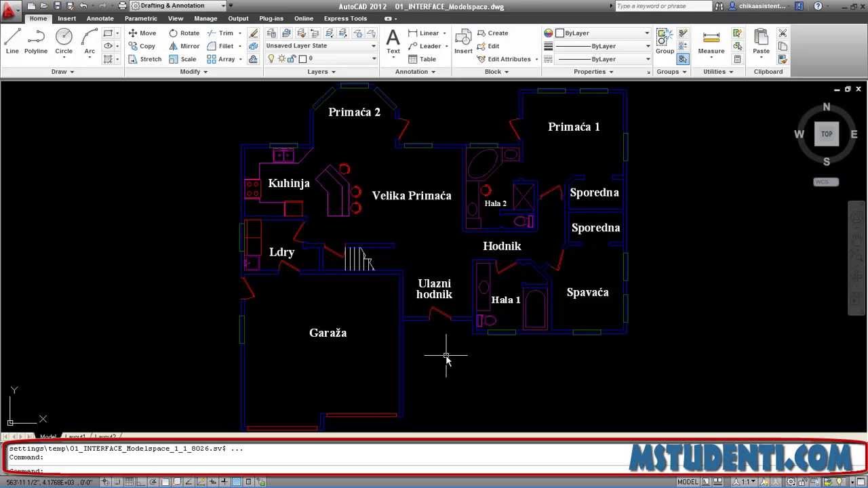Click the ViewCube North compass letter
868x488 pixels.
point(827,107)
